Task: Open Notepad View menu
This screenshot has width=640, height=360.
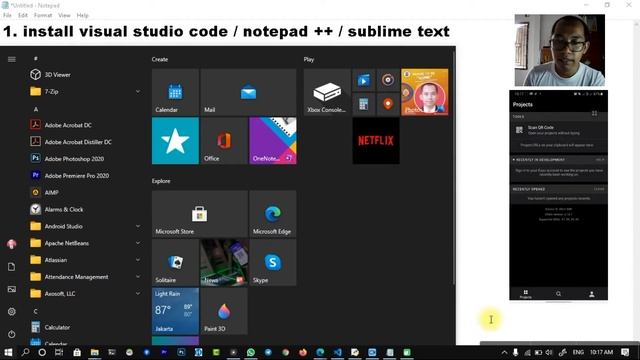Action: (64, 15)
